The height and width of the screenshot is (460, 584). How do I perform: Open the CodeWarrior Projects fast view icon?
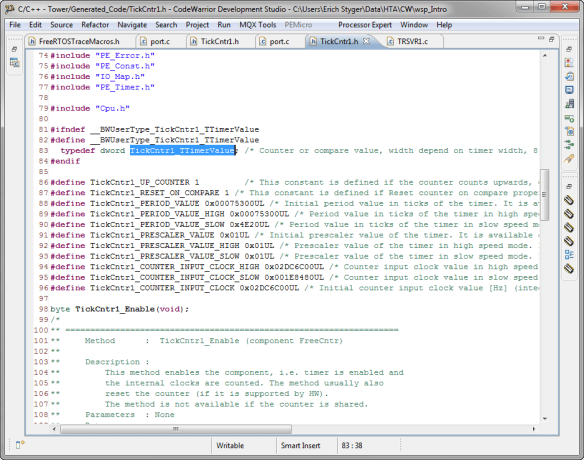coord(15,63)
